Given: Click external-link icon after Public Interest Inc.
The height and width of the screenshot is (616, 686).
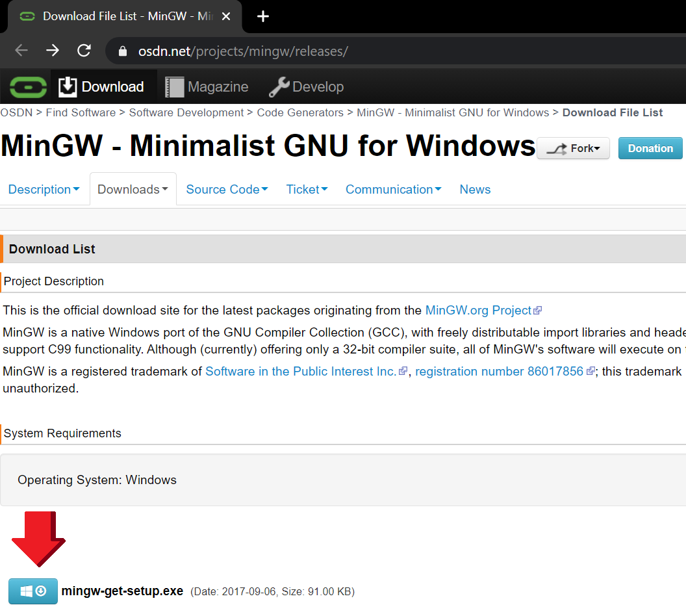Looking at the screenshot, I should point(403,372).
